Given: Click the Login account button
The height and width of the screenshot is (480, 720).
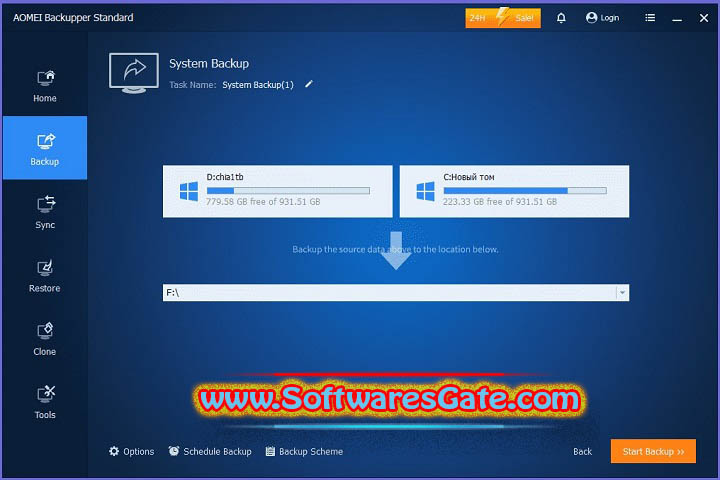Looking at the screenshot, I should coord(602,18).
